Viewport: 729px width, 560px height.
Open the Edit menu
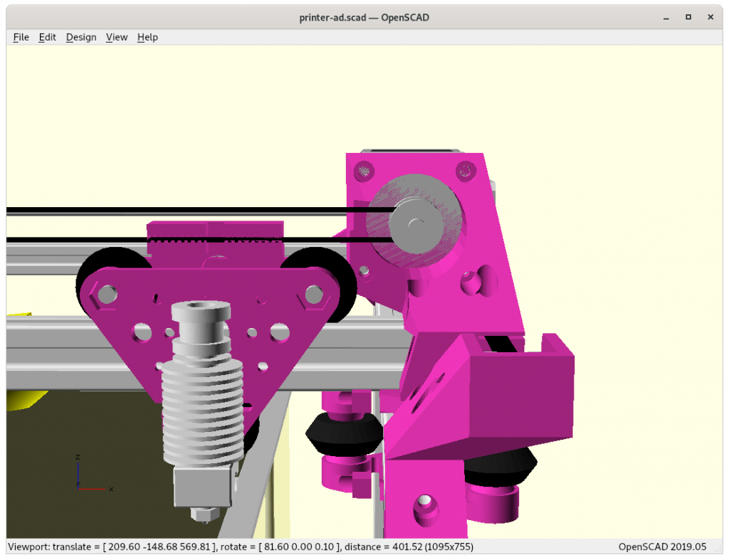coord(48,37)
